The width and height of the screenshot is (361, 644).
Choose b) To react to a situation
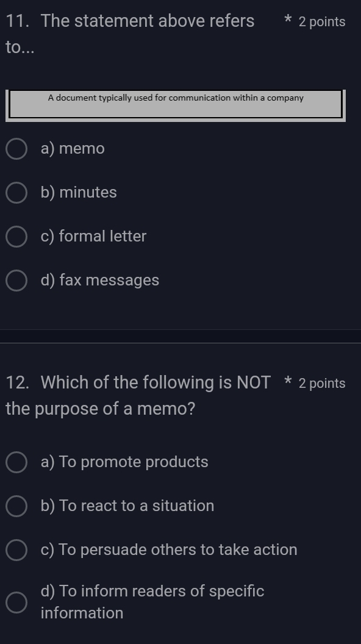point(15,506)
